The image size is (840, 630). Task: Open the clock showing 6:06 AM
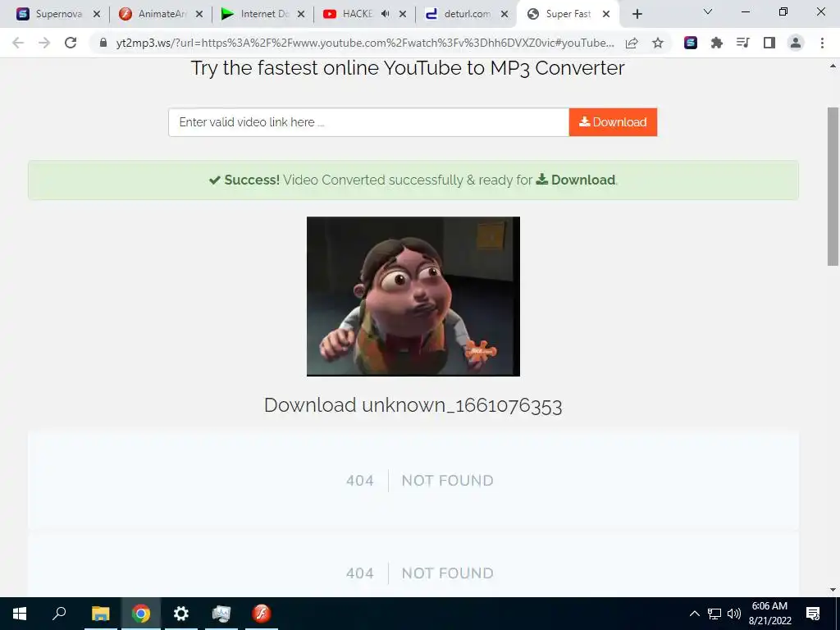click(x=769, y=614)
